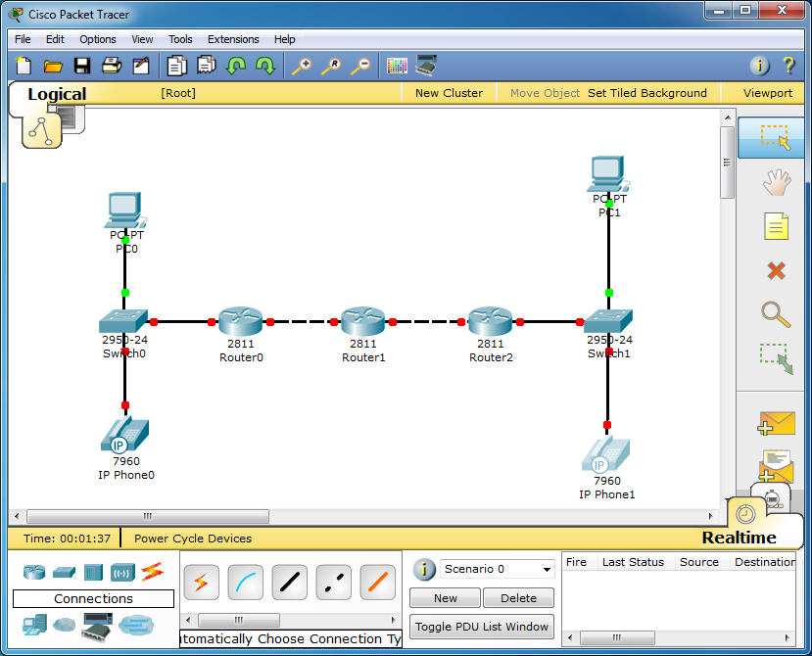The width and height of the screenshot is (812, 656).
Task: Choose the Console cable connection
Action: 246,583
